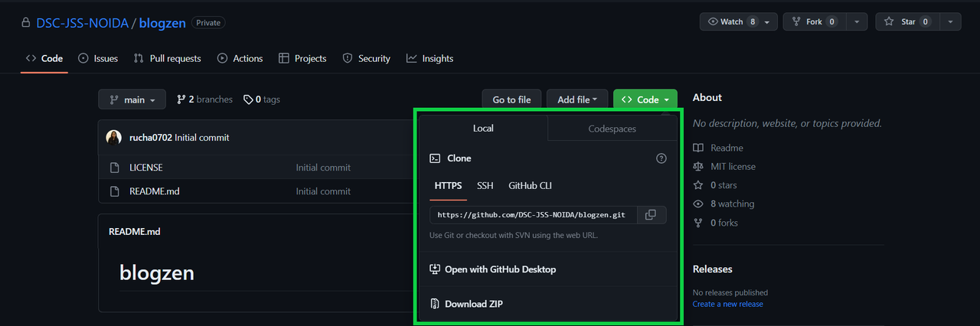The width and height of the screenshot is (980, 326).
Task: Toggle the green Code dropdown button
Action: click(x=645, y=99)
